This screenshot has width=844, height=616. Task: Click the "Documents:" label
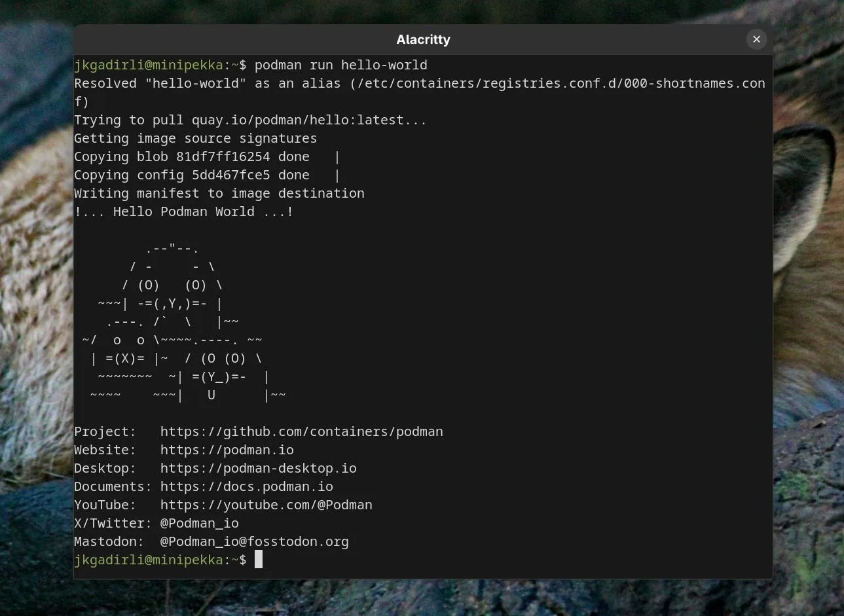[x=113, y=486]
